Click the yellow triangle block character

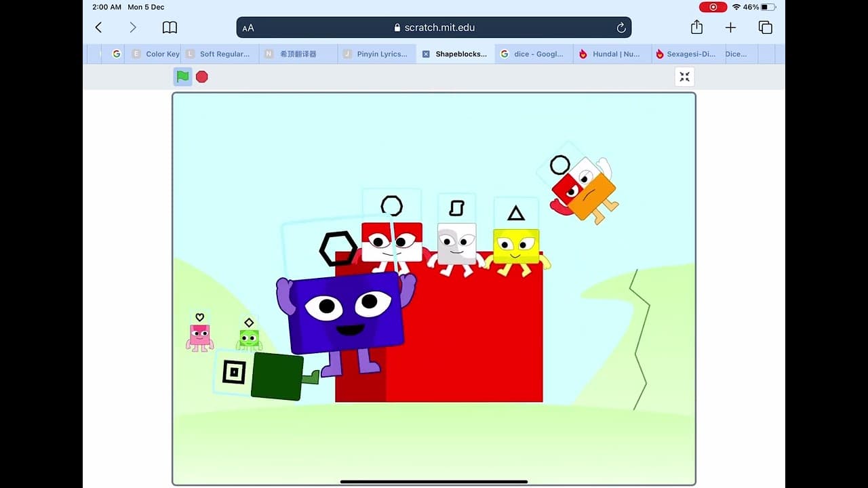tap(517, 251)
